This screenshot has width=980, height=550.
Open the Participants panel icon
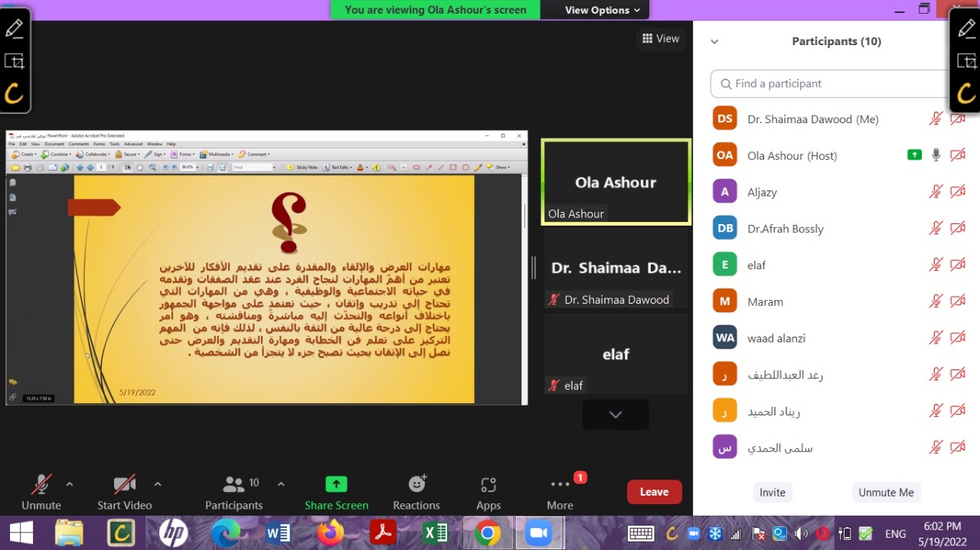point(234,484)
